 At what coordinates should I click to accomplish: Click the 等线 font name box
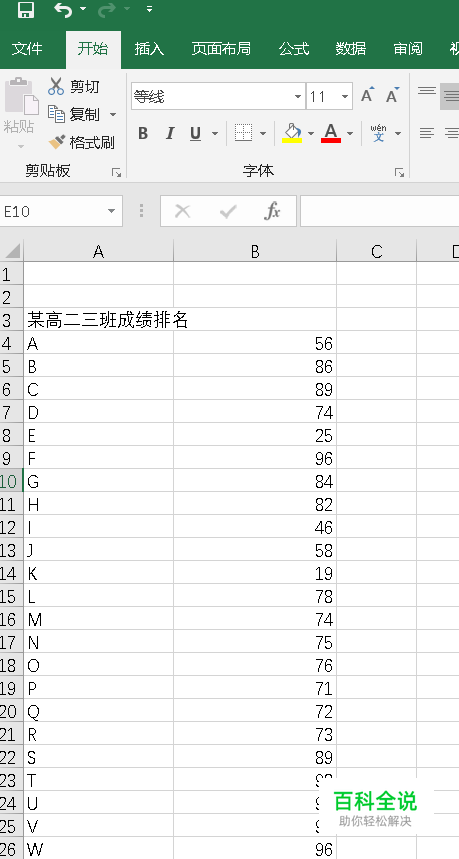click(x=211, y=97)
